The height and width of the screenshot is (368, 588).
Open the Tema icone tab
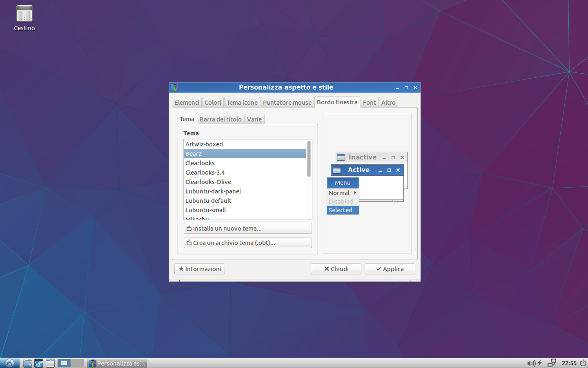242,103
